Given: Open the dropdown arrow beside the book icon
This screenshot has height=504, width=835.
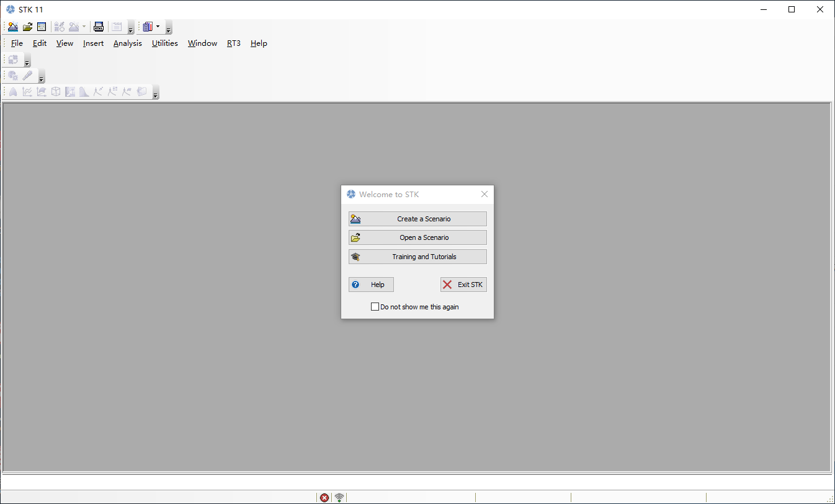Looking at the screenshot, I should [x=158, y=27].
